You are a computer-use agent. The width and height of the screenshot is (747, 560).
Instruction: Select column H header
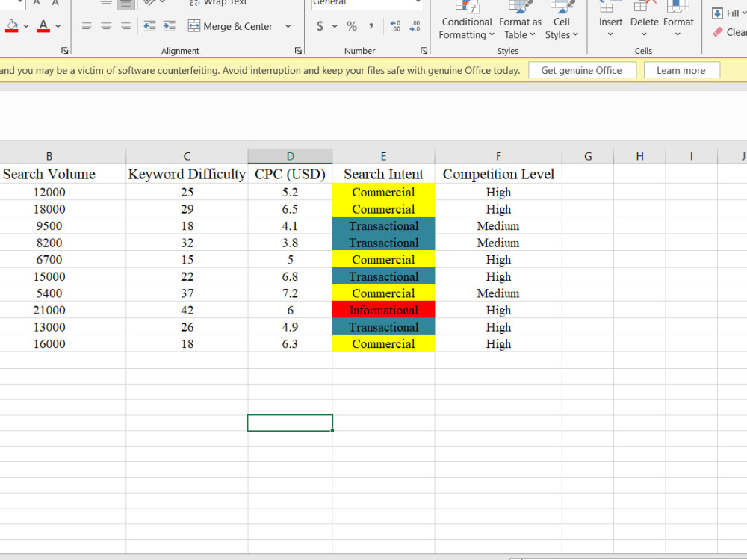(x=640, y=156)
